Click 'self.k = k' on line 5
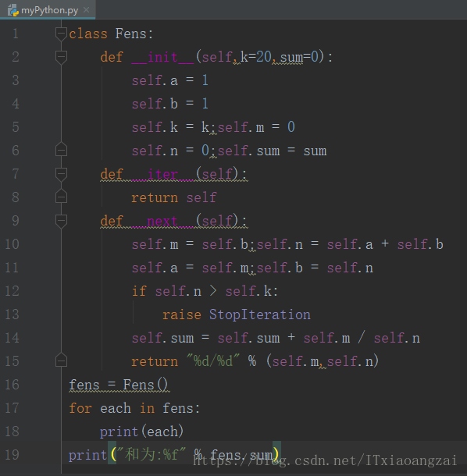 click(x=170, y=127)
